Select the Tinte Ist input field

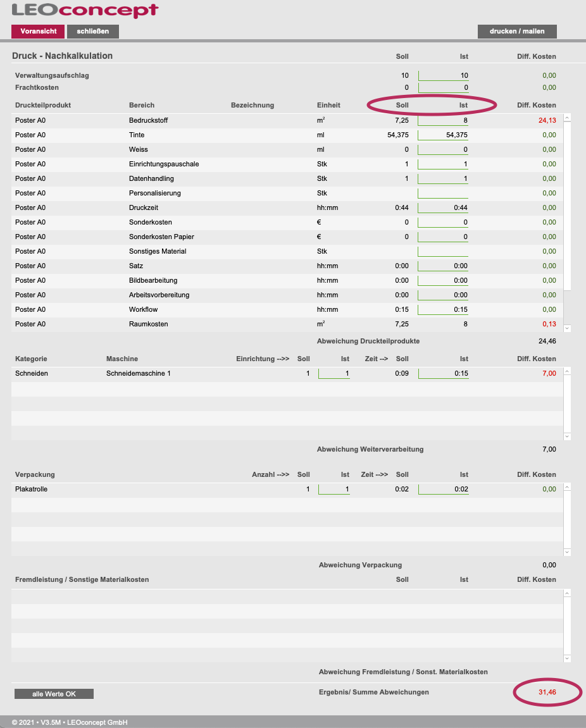tap(443, 135)
